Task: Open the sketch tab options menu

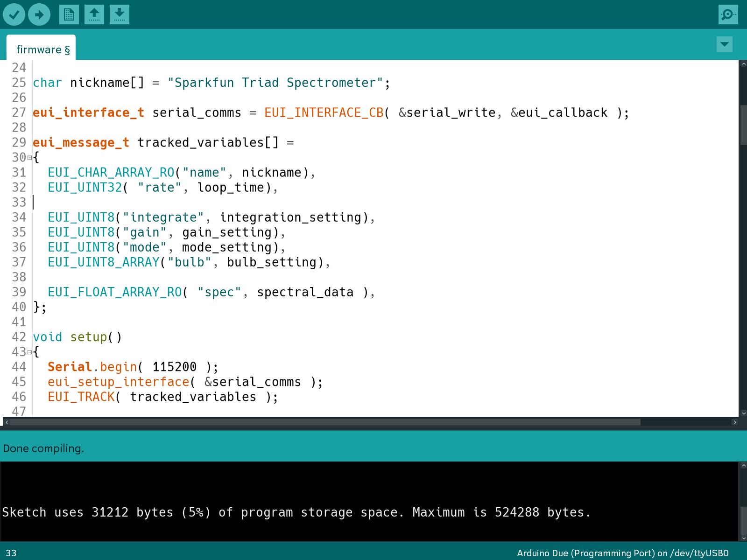Action: point(724,45)
